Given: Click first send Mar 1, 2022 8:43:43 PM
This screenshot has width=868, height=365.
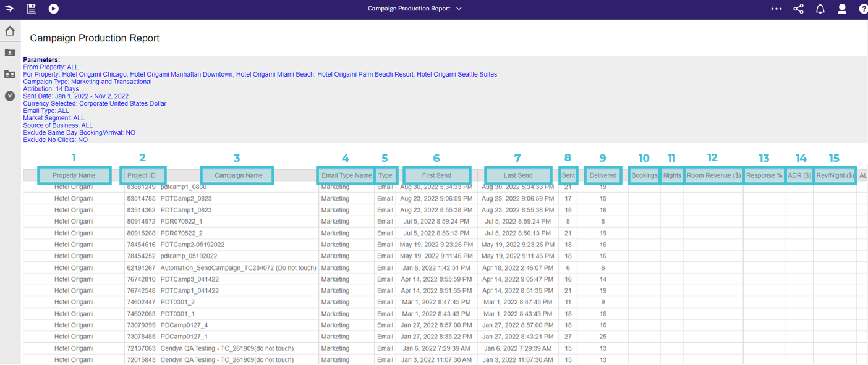Looking at the screenshot, I should (436, 314).
